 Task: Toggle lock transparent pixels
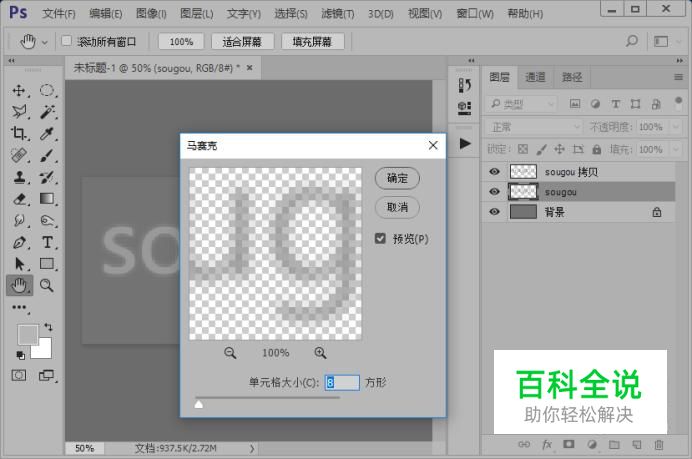[523, 149]
